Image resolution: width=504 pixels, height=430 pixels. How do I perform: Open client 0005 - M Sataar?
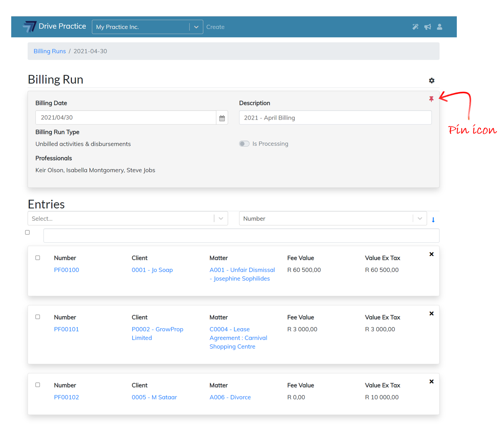pos(154,397)
